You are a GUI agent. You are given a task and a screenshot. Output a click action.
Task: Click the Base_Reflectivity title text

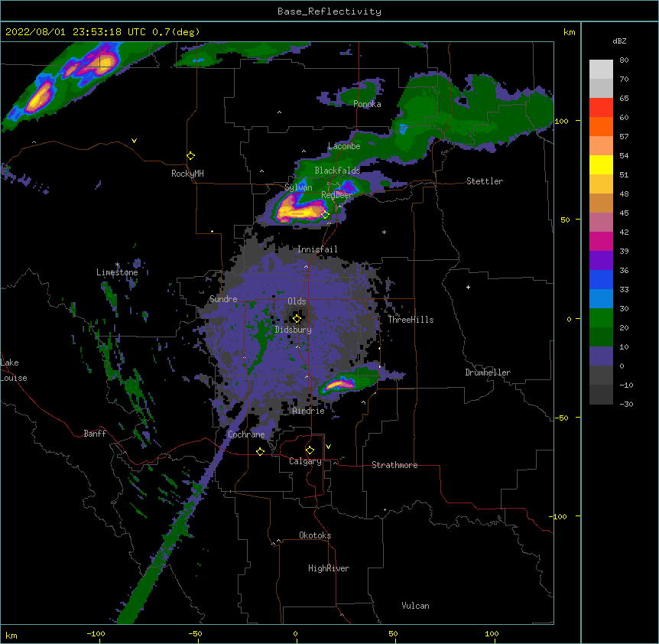tap(329, 11)
